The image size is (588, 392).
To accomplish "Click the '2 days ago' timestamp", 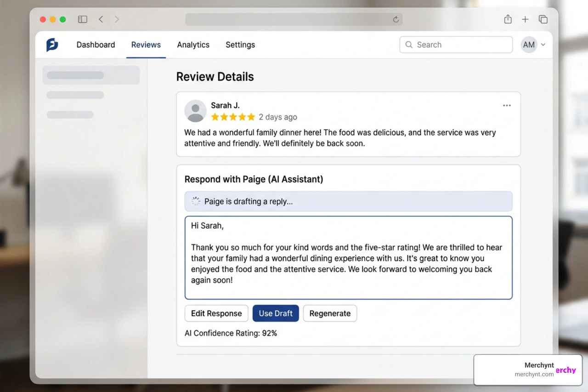I will click(x=278, y=117).
